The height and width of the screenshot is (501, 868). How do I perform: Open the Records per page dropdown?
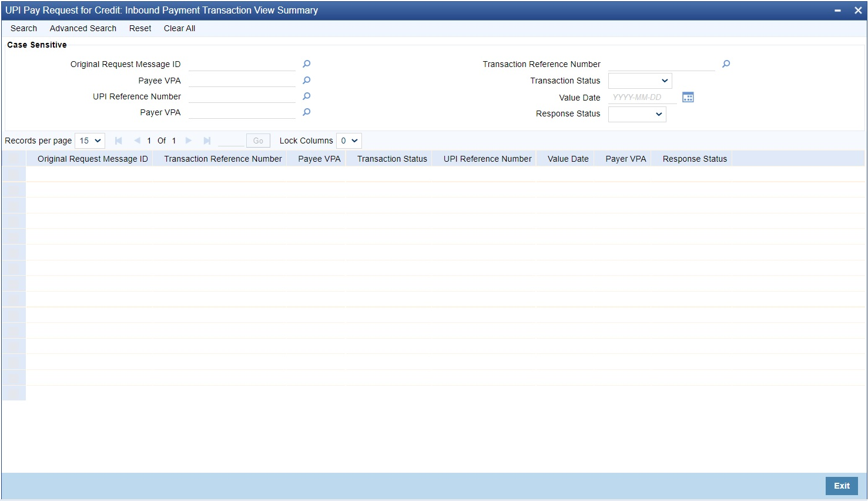[90, 141]
